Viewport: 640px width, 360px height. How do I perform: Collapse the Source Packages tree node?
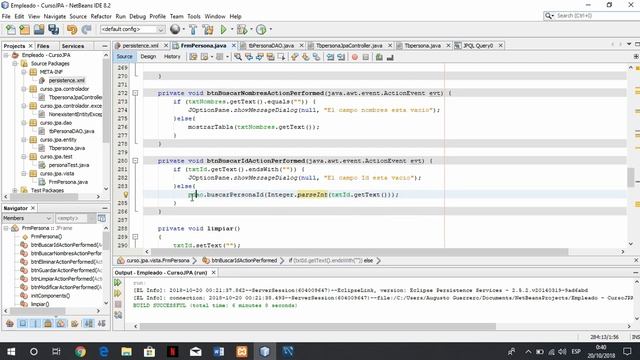pyautogui.click(x=15, y=64)
